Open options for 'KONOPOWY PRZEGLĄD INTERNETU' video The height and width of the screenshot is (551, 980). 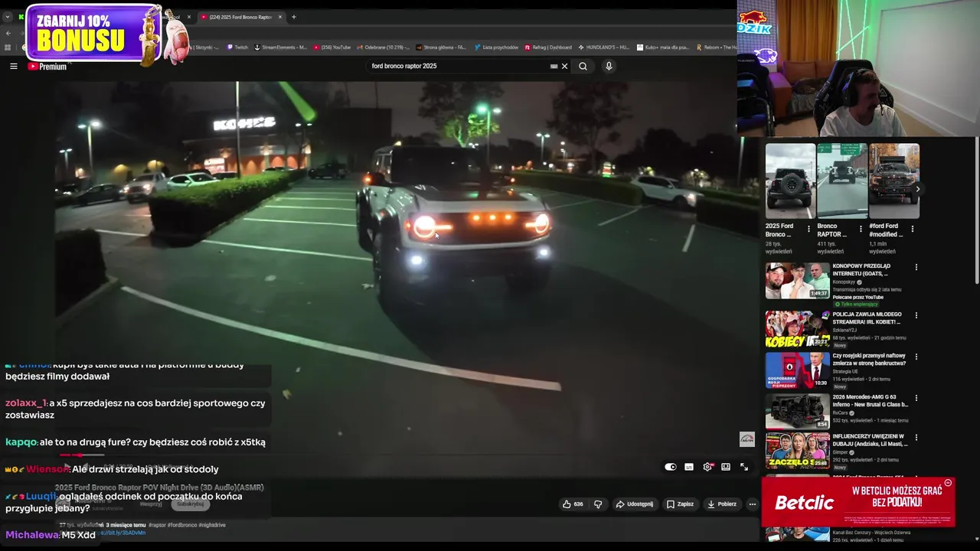click(916, 267)
